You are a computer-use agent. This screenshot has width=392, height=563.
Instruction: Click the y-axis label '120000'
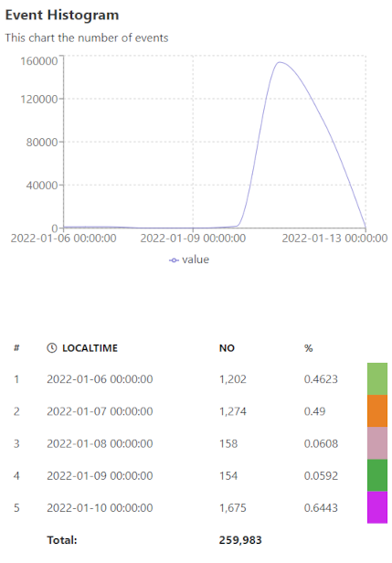(x=38, y=99)
